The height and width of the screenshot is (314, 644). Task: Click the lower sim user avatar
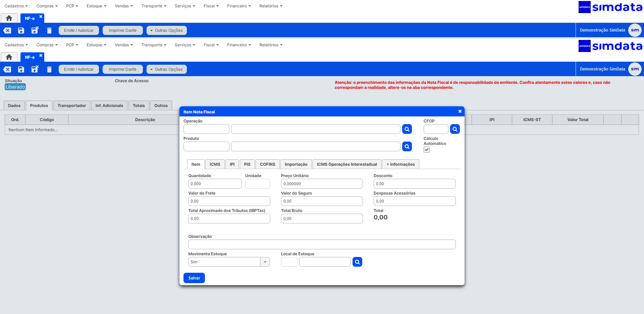tap(635, 69)
